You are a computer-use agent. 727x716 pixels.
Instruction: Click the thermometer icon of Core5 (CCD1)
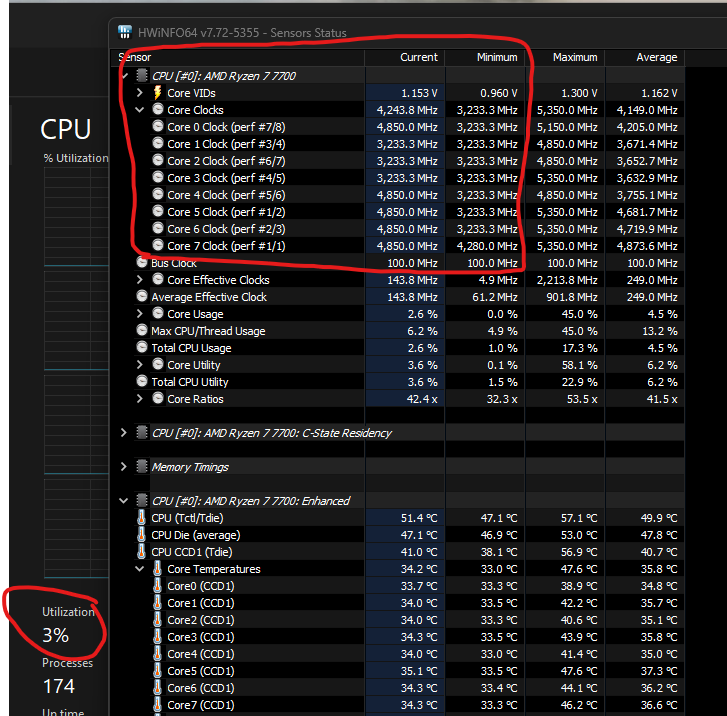[x=158, y=671]
